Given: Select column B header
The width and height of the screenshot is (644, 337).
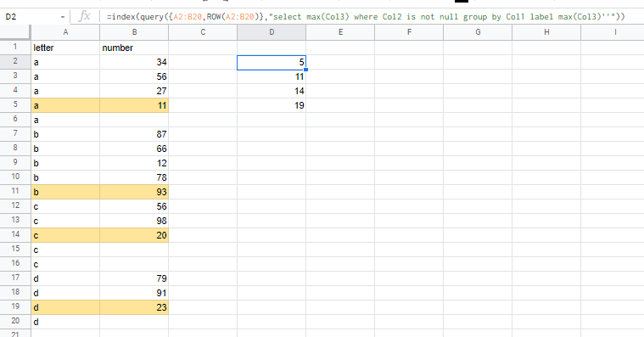Looking at the screenshot, I should [134, 32].
